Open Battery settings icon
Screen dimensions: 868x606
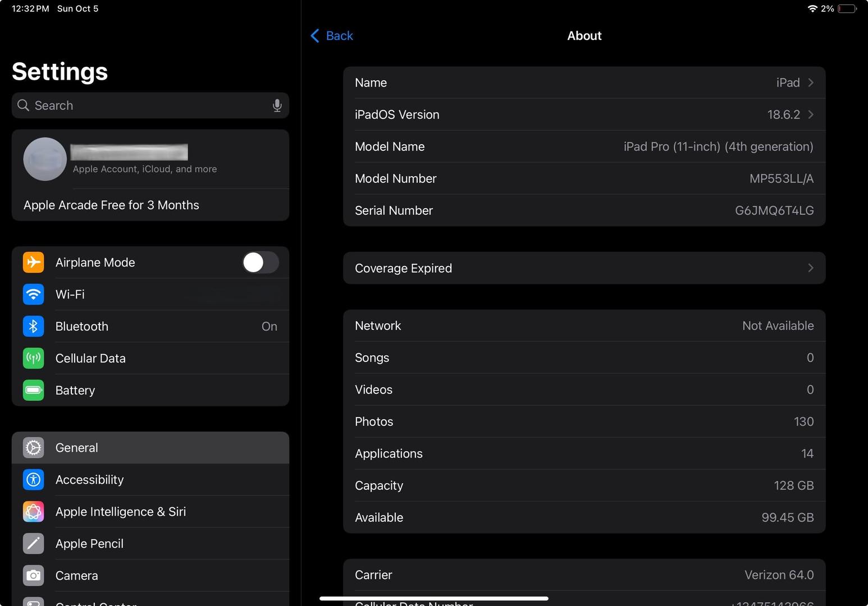click(x=33, y=390)
